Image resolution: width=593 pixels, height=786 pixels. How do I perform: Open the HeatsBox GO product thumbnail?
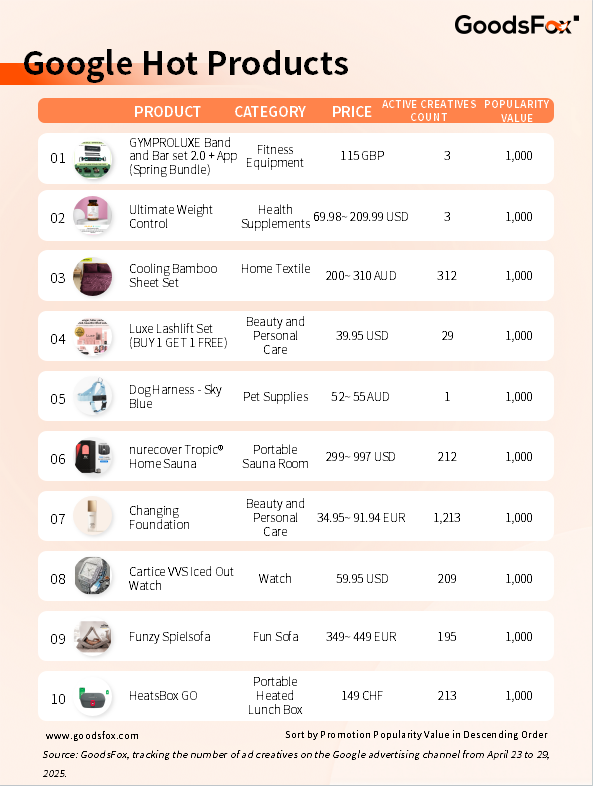93,696
